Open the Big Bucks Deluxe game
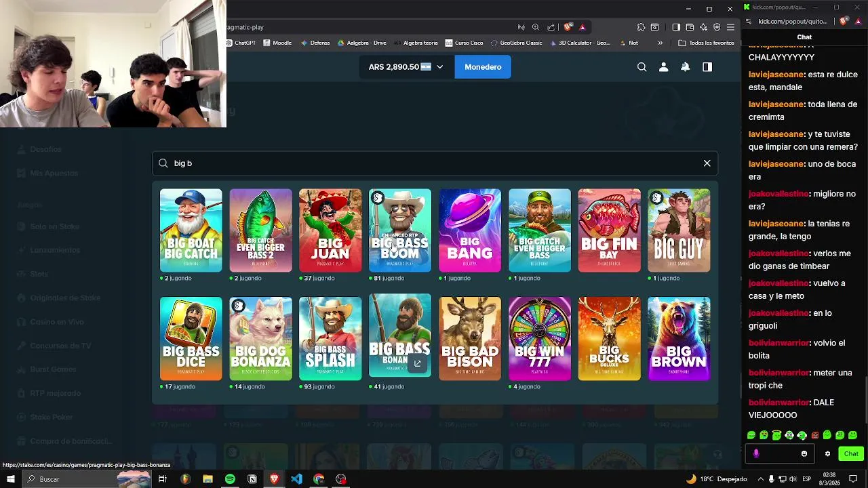 [609, 339]
